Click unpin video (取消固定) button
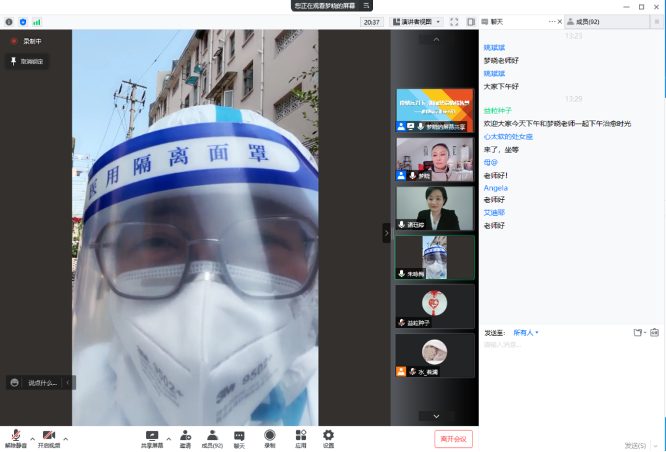The height and width of the screenshot is (452, 666). (x=27, y=61)
